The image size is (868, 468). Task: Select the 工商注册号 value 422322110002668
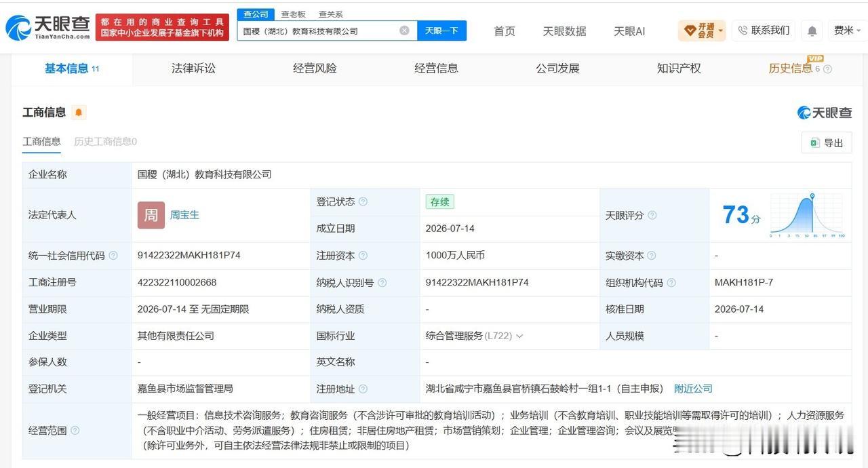coord(177,282)
